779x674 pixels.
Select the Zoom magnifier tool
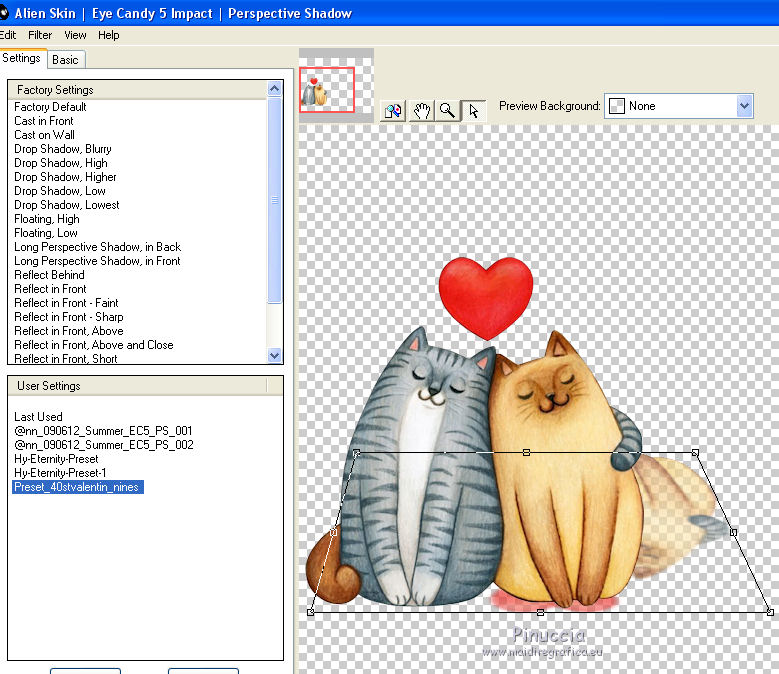pos(447,111)
